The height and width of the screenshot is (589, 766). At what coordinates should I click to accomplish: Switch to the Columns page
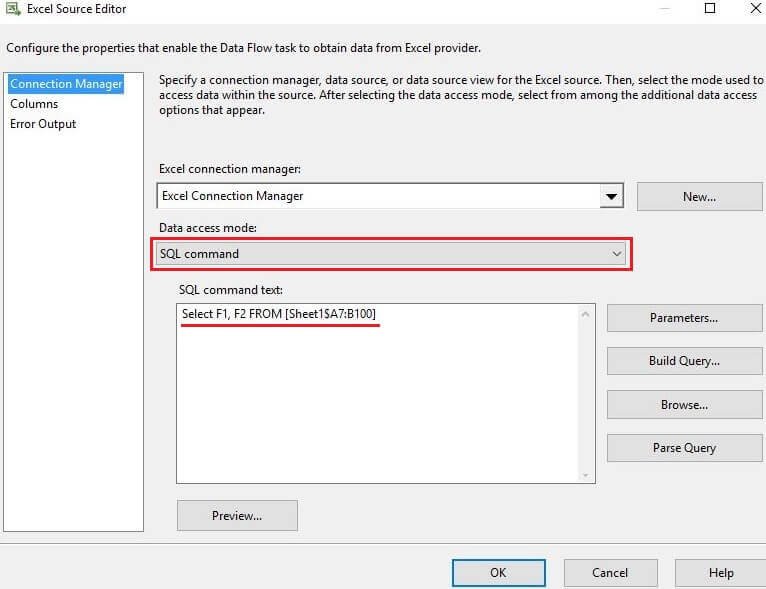tap(34, 104)
